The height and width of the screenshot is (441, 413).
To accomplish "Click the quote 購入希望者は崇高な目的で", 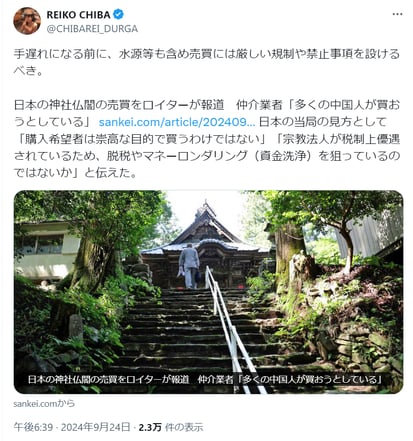I will tap(142, 139).
